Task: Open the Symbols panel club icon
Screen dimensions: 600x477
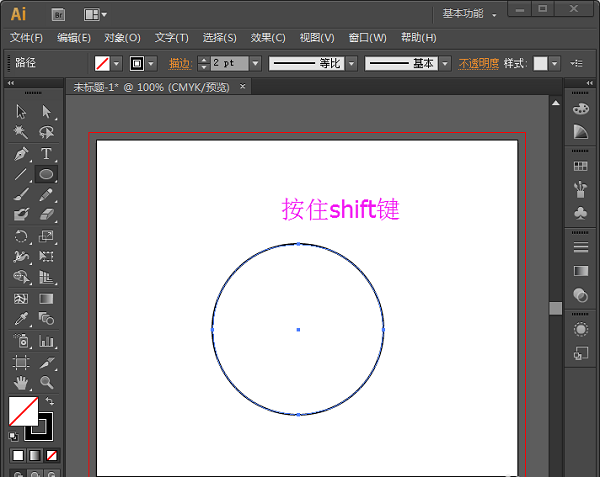Action: click(581, 213)
